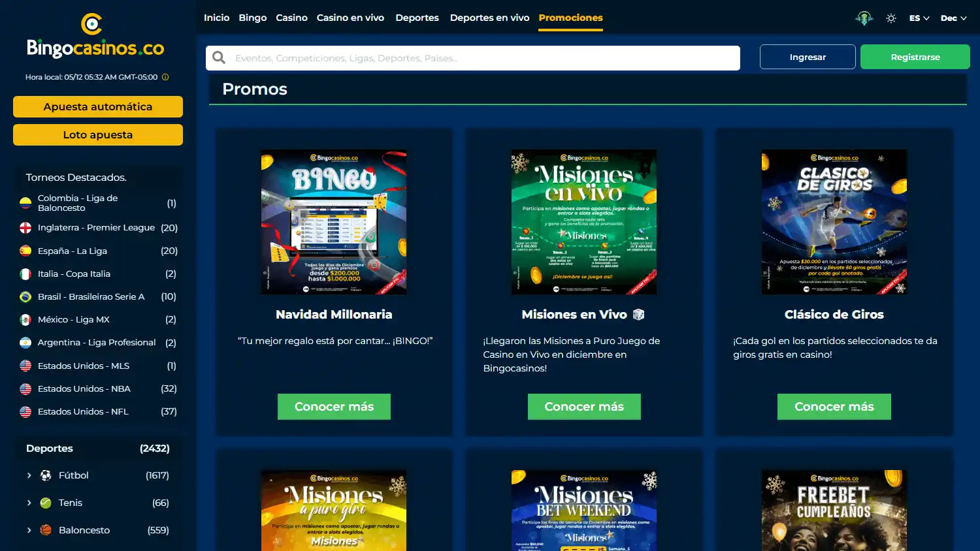Image resolution: width=980 pixels, height=551 pixels.
Task: Click the US flag beside MLS
Action: coord(25,366)
